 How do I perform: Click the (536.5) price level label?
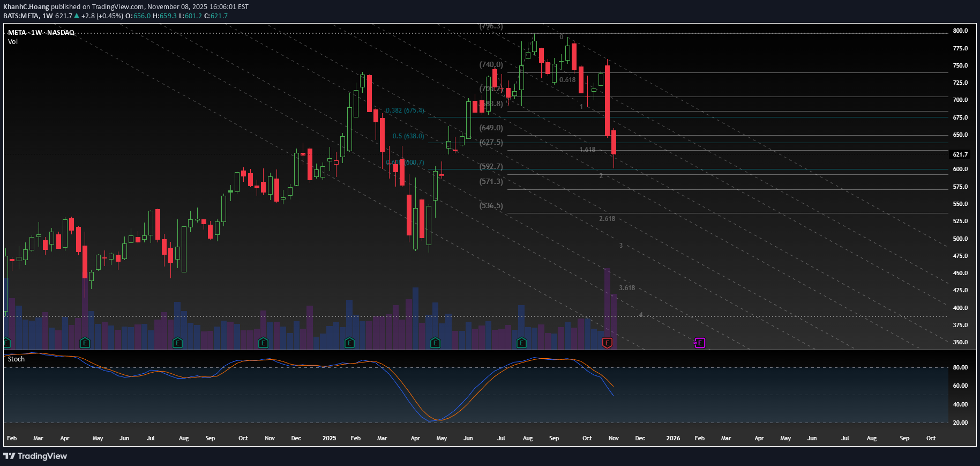click(491, 206)
